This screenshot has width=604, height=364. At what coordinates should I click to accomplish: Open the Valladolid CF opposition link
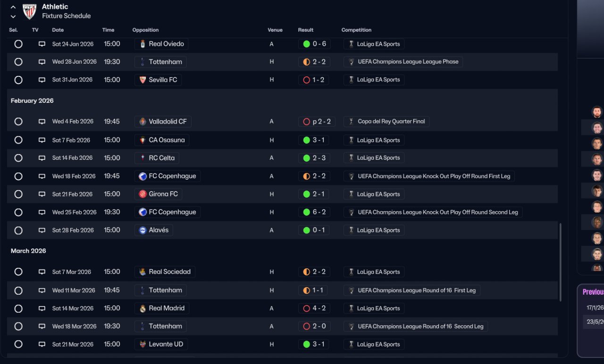(168, 122)
